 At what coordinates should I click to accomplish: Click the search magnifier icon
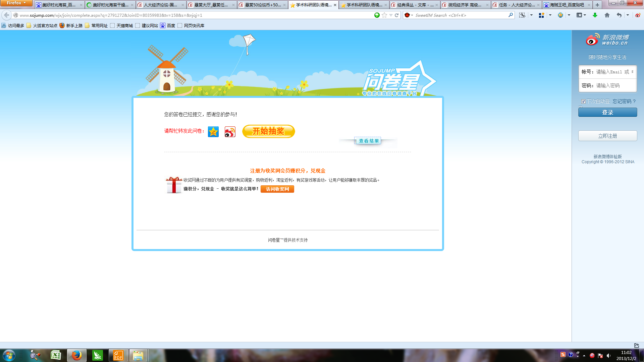pyautogui.click(x=511, y=15)
